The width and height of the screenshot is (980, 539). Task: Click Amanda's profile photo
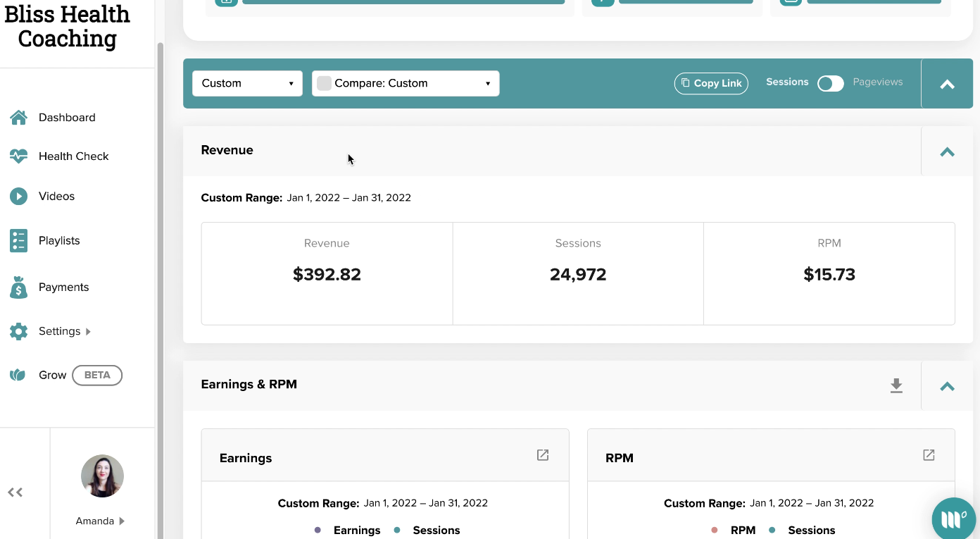pos(102,476)
